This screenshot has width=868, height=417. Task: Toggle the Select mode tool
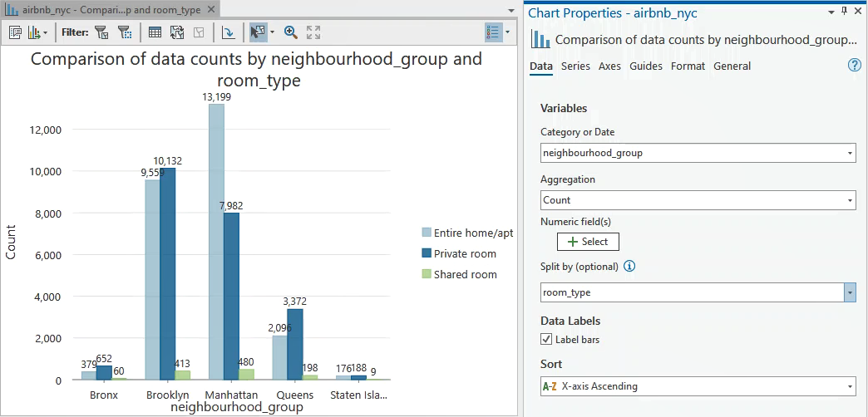pyautogui.click(x=259, y=32)
